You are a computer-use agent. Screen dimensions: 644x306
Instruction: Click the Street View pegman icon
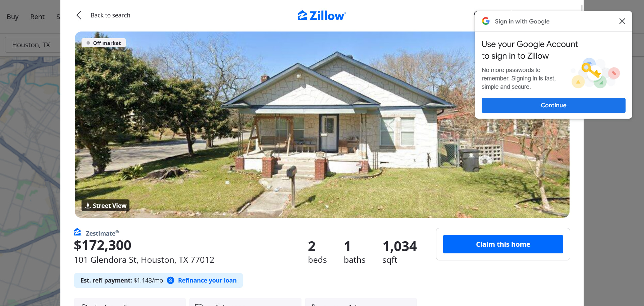(x=88, y=205)
